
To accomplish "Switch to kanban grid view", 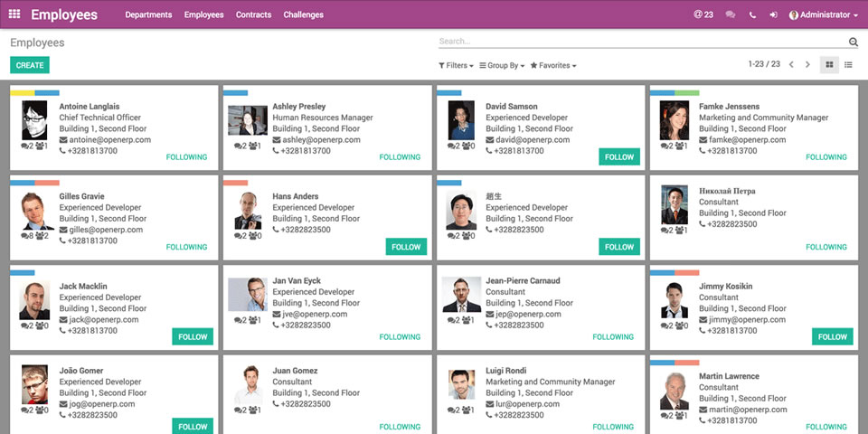I will click(x=829, y=65).
